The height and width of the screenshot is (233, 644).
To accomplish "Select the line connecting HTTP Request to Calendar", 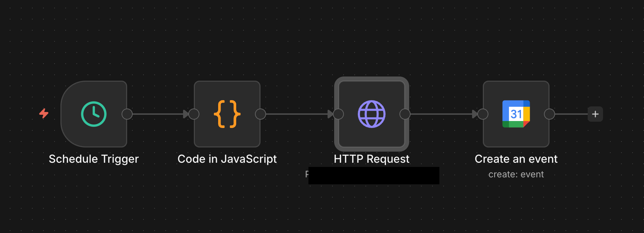I will 441,114.
